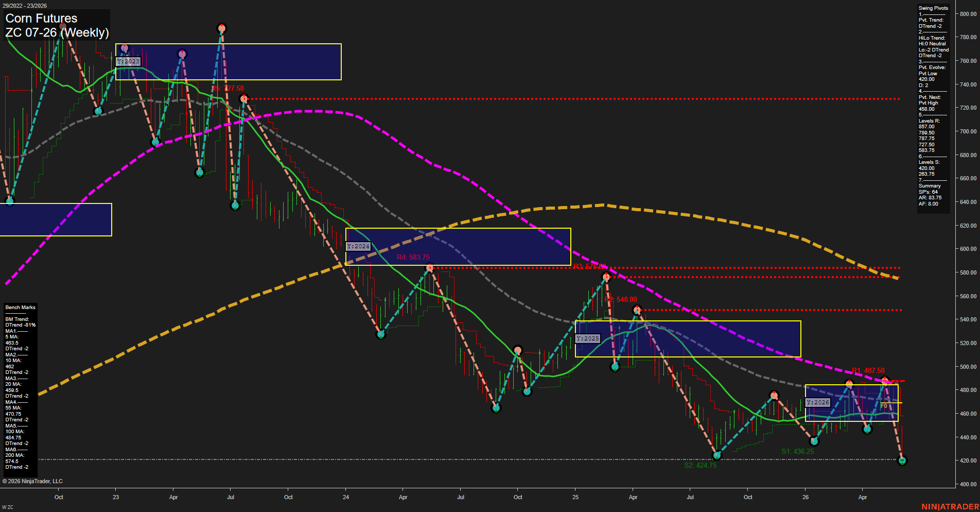This screenshot has width=980, height=512.
Task: Click the "574.5" moving average value
Action: point(12,462)
